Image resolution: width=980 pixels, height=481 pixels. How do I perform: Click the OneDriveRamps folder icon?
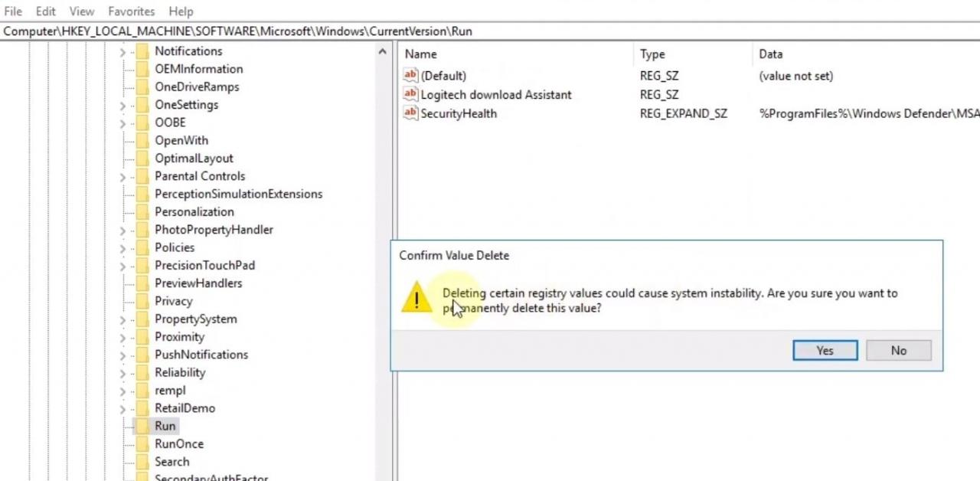(x=142, y=87)
